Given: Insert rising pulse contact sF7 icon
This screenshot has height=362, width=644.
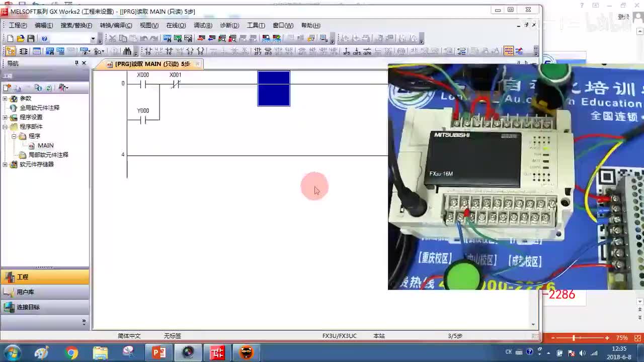Looking at the screenshot, I should (x=258, y=51).
